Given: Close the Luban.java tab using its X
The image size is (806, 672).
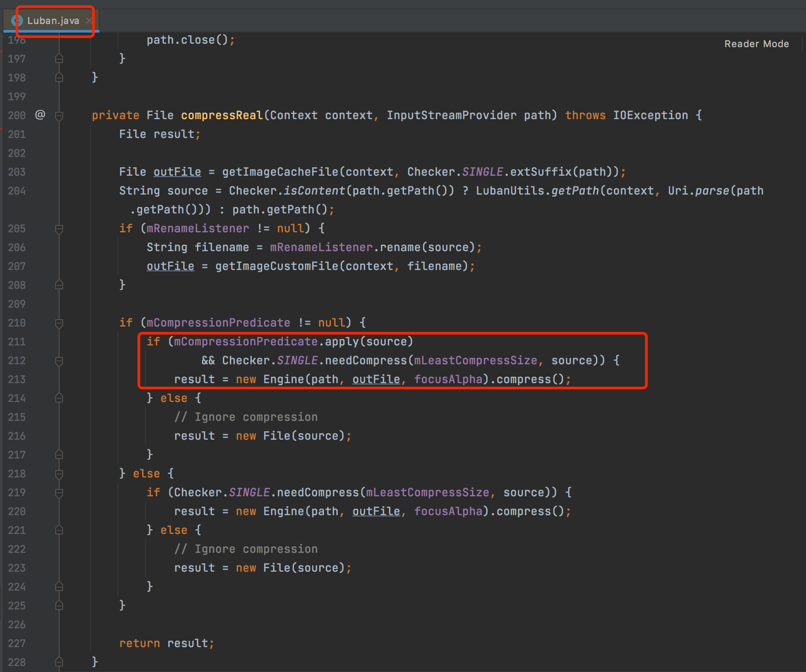Looking at the screenshot, I should 89,20.
